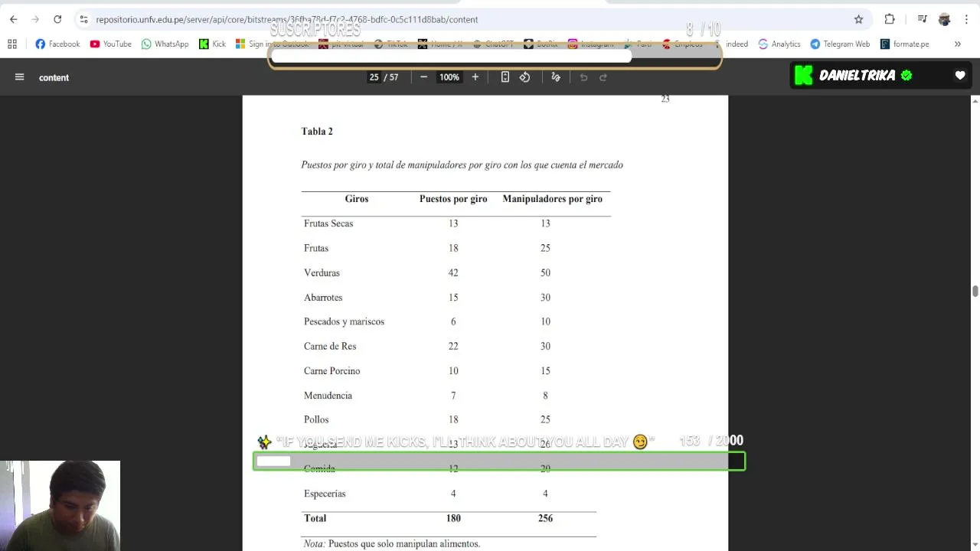Click the 'Carne Porcino' row label
This screenshot has height=551, width=980.
click(332, 370)
